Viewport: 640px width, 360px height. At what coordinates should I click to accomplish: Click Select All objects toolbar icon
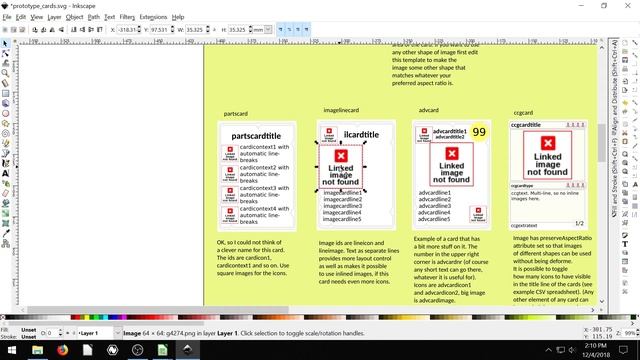(x=5, y=29)
